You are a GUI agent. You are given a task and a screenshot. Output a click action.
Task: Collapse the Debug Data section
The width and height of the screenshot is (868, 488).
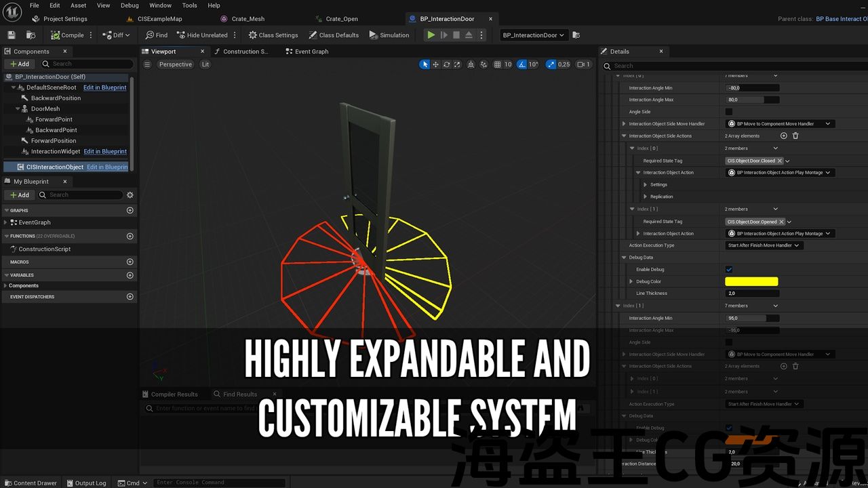(624, 258)
